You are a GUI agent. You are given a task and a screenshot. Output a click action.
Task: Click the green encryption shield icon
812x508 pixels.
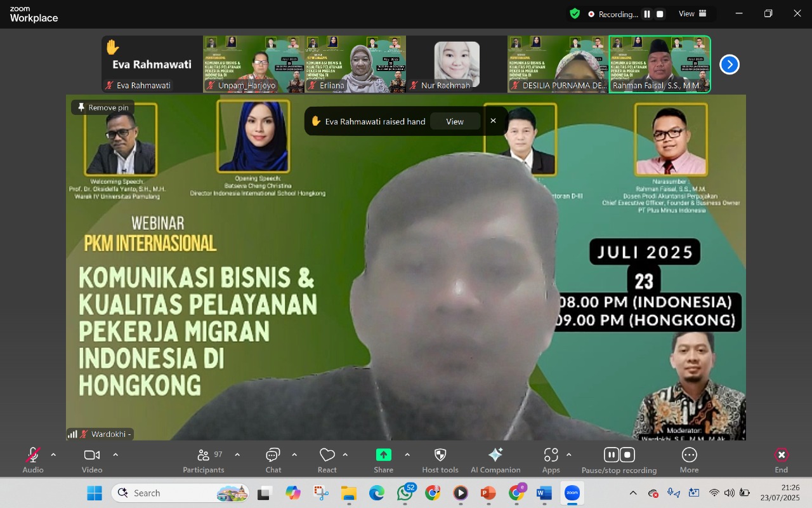click(x=575, y=13)
